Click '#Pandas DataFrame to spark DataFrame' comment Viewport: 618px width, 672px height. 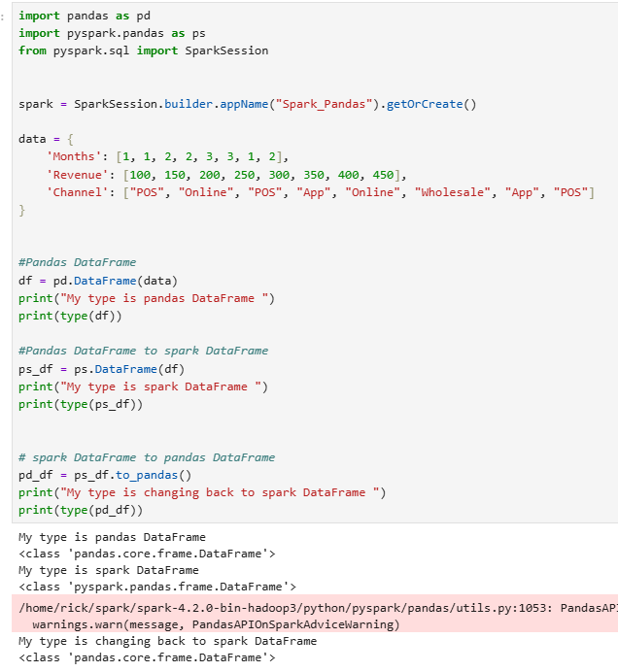(143, 351)
